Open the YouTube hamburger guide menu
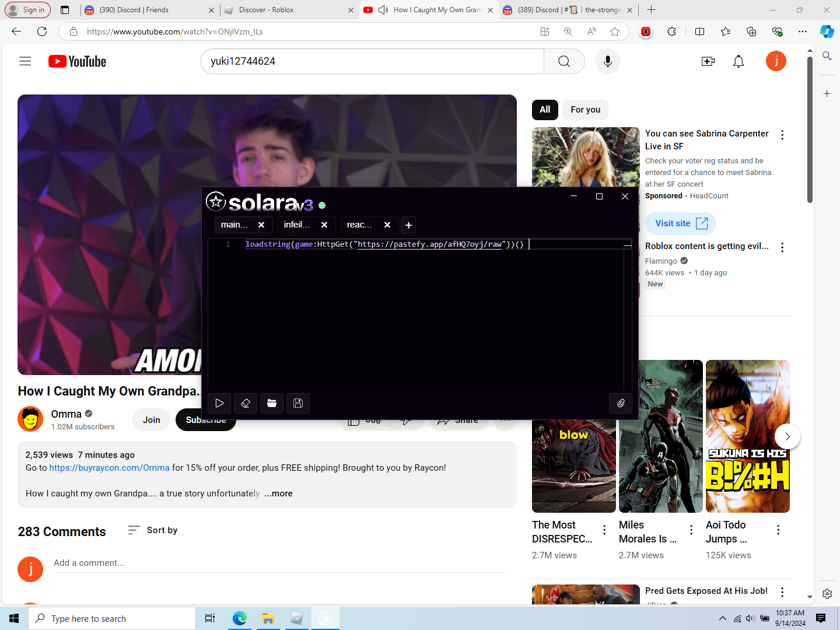840x630 pixels. click(x=25, y=61)
